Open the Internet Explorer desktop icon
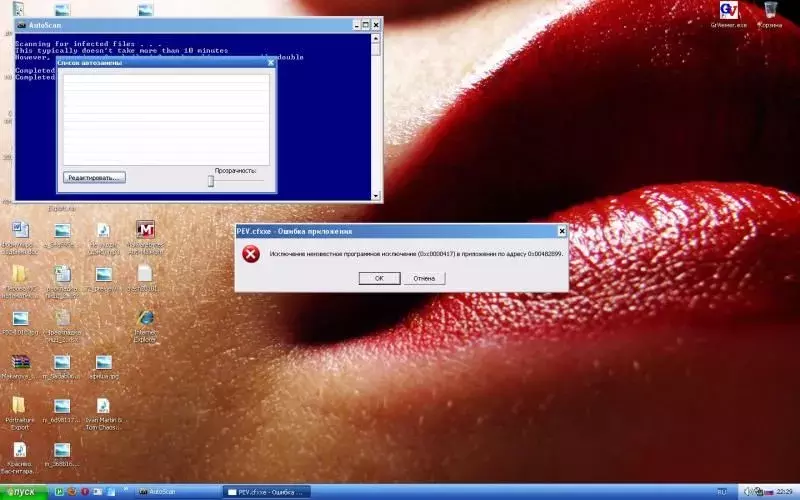 click(x=145, y=318)
